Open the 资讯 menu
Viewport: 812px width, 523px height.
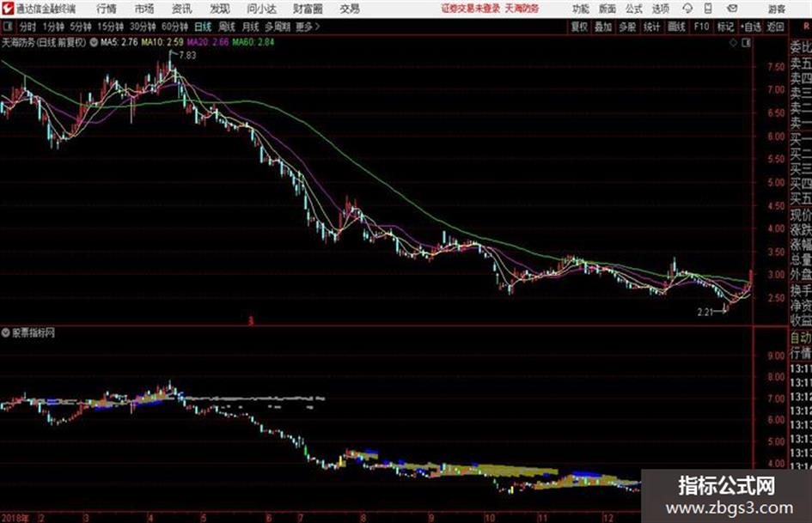click(182, 9)
